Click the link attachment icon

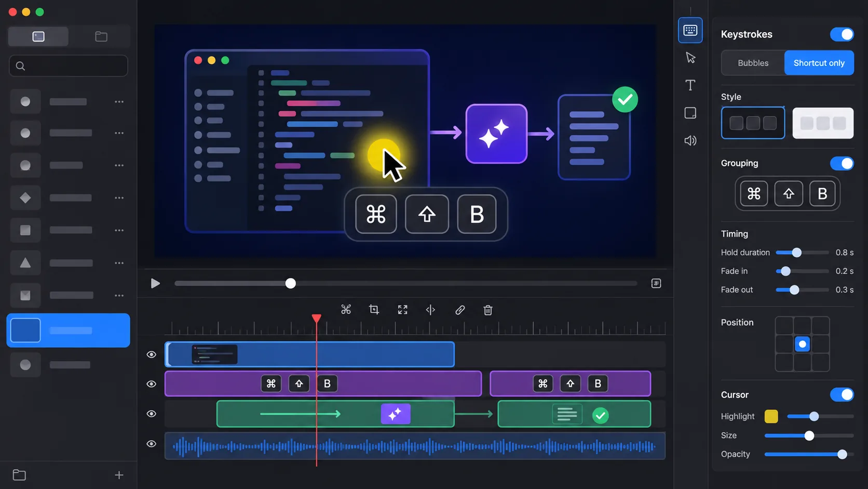click(x=459, y=310)
